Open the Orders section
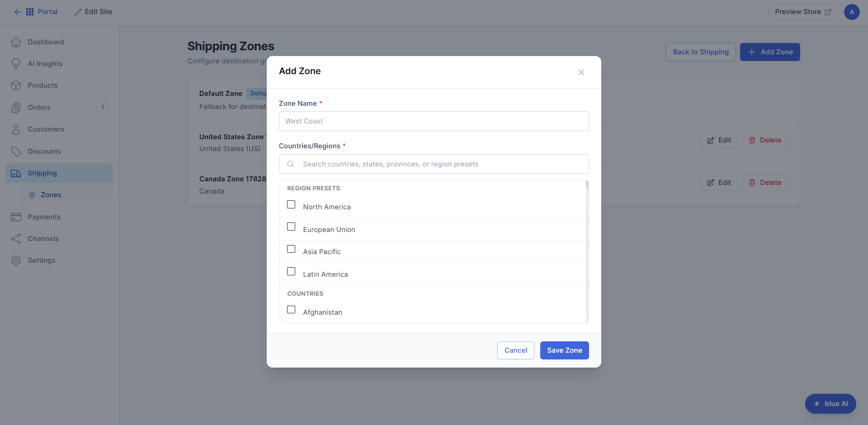Viewport: 868px width, 425px height. (59, 108)
